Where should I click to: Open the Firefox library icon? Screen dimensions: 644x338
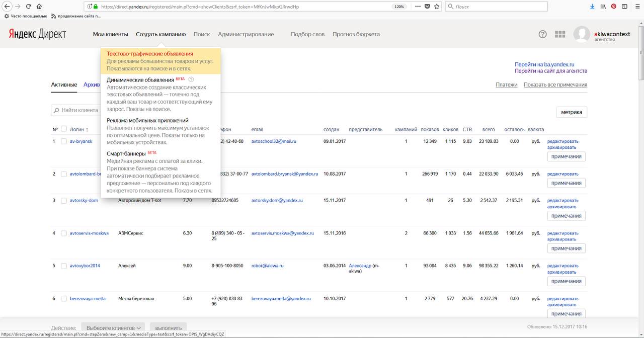click(x=603, y=7)
